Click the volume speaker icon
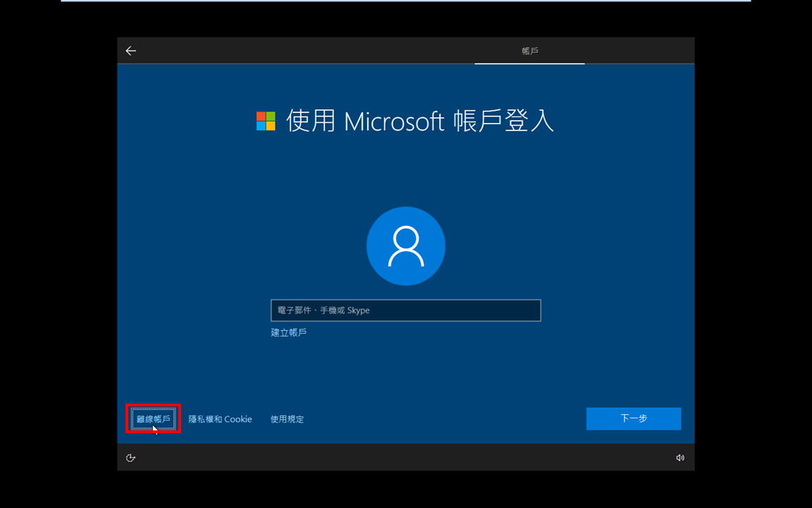Image resolution: width=812 pixels, height=508 pixels. [x=680, y=458]
